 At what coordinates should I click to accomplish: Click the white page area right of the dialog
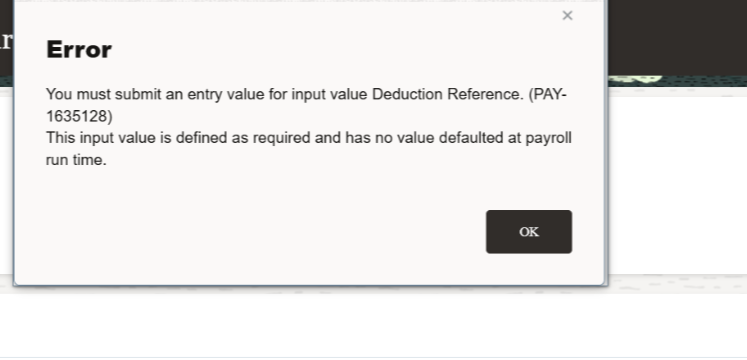(x=677, y=186)
